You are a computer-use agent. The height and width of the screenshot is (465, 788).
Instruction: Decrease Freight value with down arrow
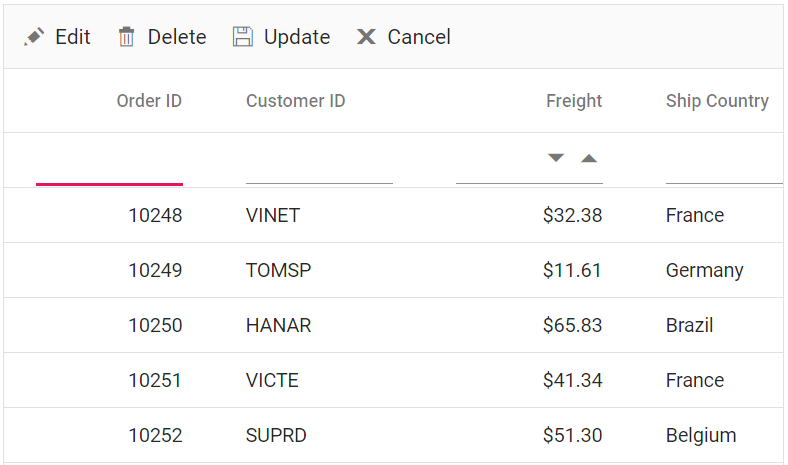[x=556, y=158]
